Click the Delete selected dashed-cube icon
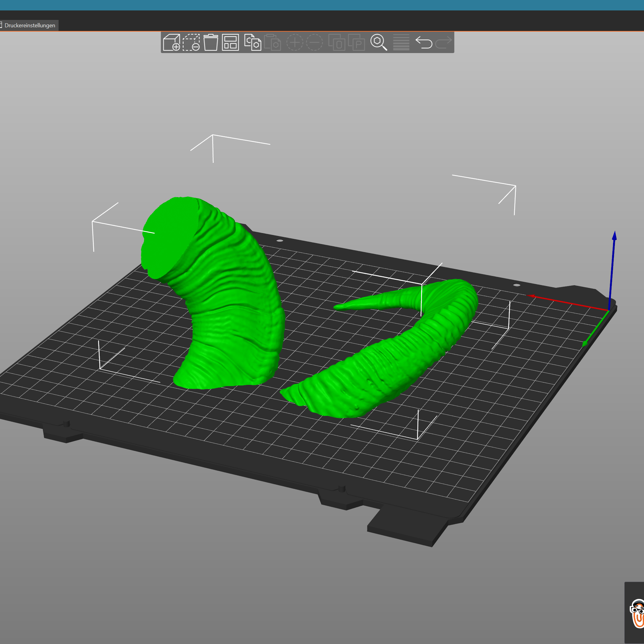Viewport: 644px width, 644px height. (x=191, y=42)
